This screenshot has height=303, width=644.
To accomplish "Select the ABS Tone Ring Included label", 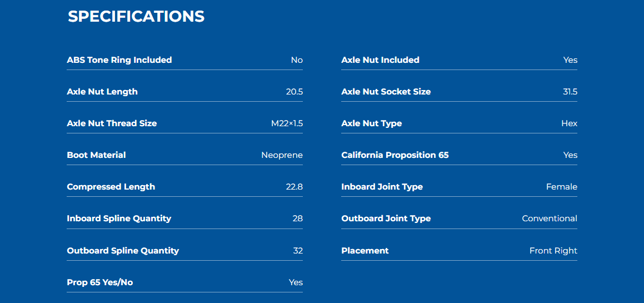I will point(119,60).
